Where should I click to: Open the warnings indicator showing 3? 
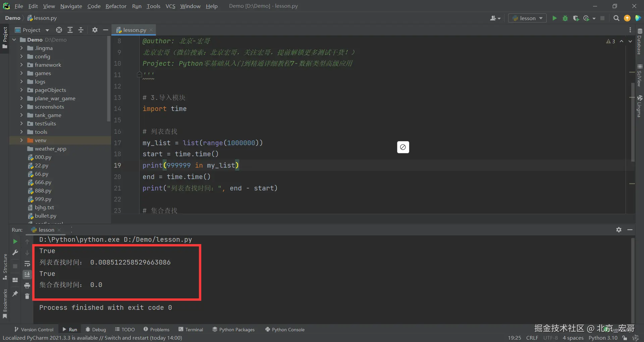[610, 41]
